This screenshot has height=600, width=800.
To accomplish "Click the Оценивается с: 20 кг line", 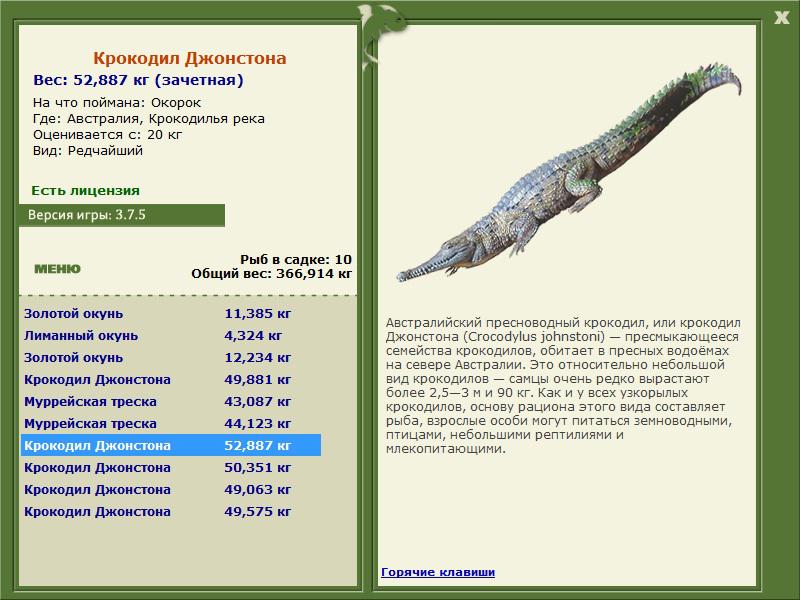I will click(x=107, y=135).
